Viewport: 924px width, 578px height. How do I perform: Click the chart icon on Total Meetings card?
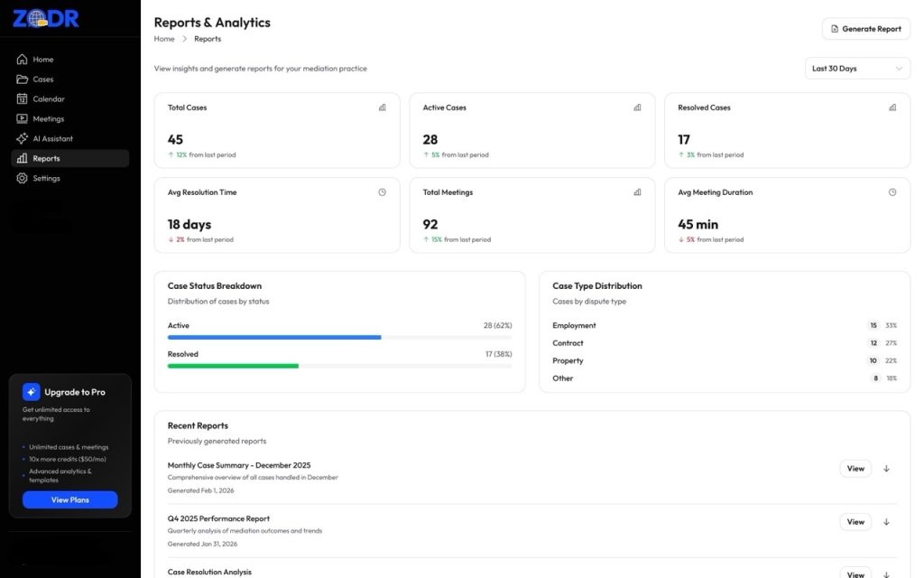point(637,191)
